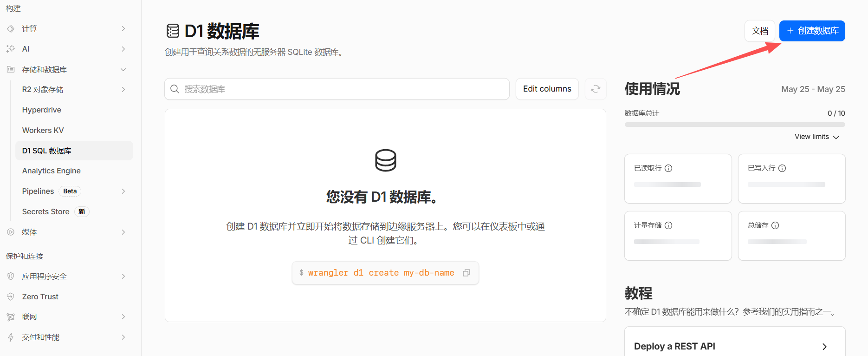Click the compute (计算) sidebar icon
Viewport: 868px width, 356px height.
11,29
